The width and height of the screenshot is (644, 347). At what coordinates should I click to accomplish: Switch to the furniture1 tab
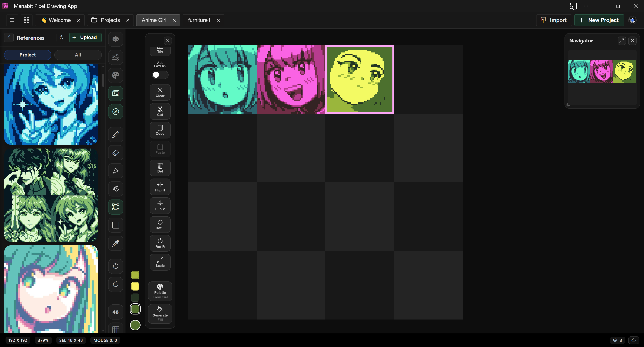199,20
